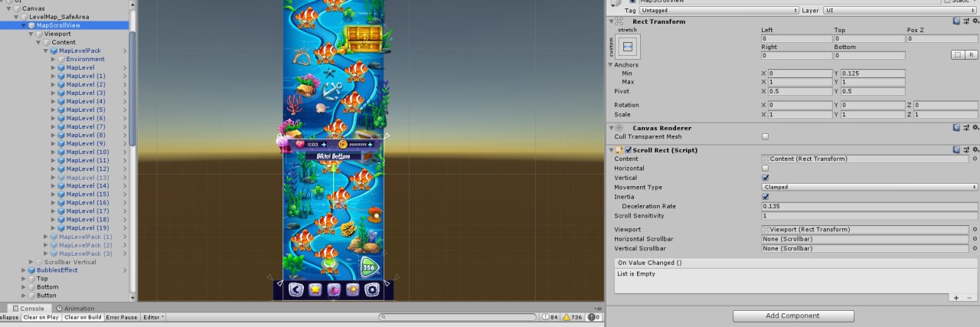Click the back arrow button in game view
980x327 pixels.
(296, 289)
